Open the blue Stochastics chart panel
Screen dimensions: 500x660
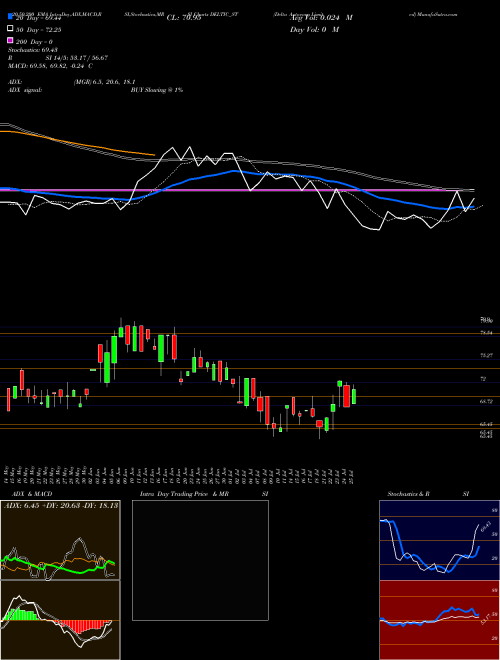(439, 540)
